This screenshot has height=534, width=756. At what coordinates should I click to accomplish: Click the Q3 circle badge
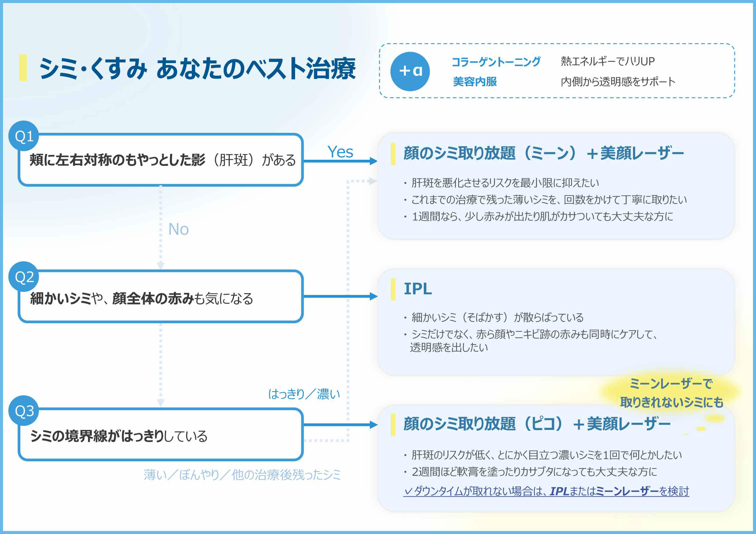(x=24, y=410)
